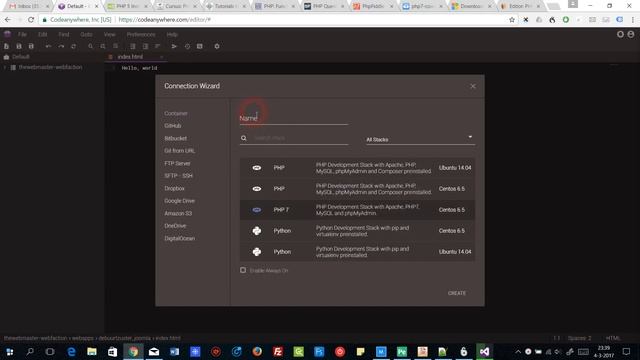Image resolution: width=640 pixels, height=360 pixels.
Task: Select PHP stack on Centos 6.5
Action: pyautogui.click(x=357, y=189)
